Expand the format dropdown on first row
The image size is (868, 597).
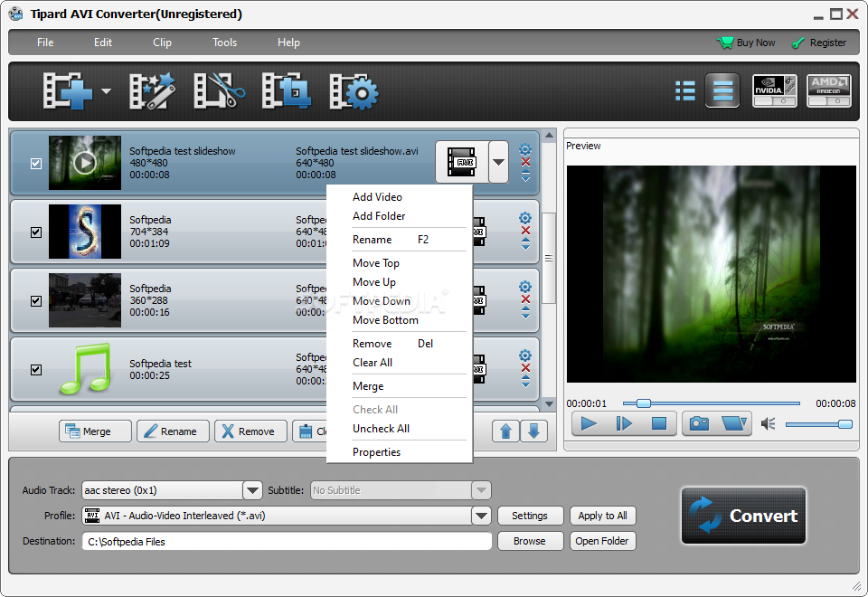point(498,162)
